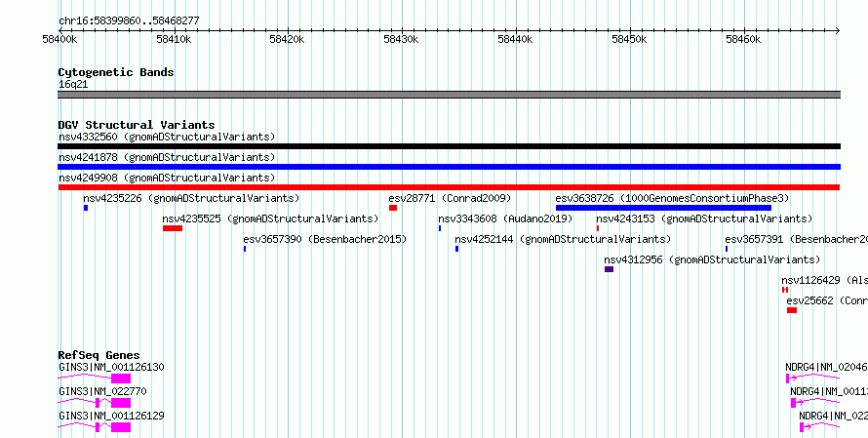Click the esv3657390 (Besenbacher2015) label
This screenshot has height=438, width=868.
[x=325, y=239]
